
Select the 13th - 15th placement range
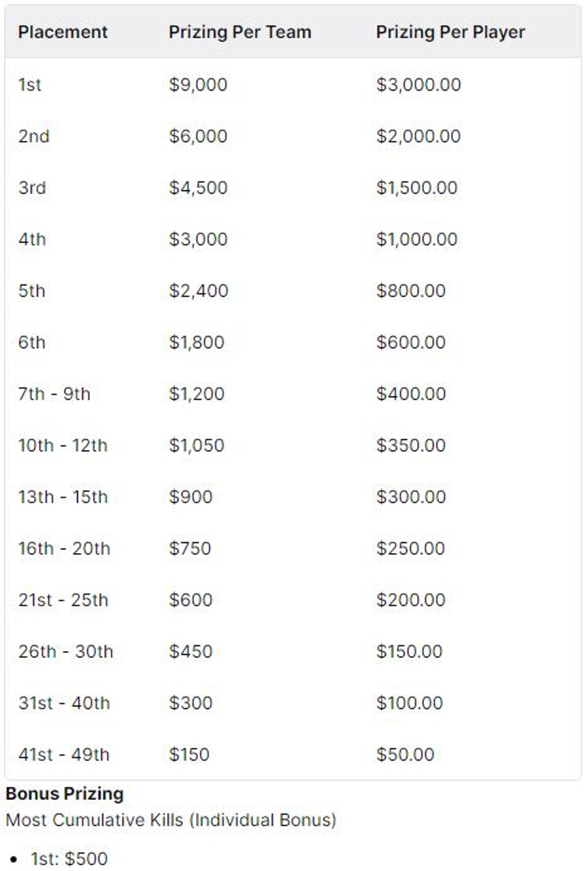63,497
